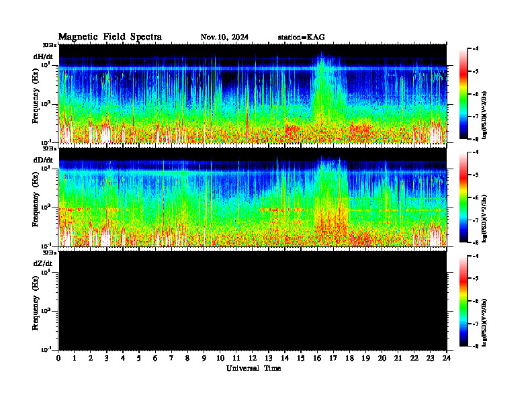Click hour tick label 10 on time axis
The image size is (532, 411).
pyautogui.click(x=220, y=358)
